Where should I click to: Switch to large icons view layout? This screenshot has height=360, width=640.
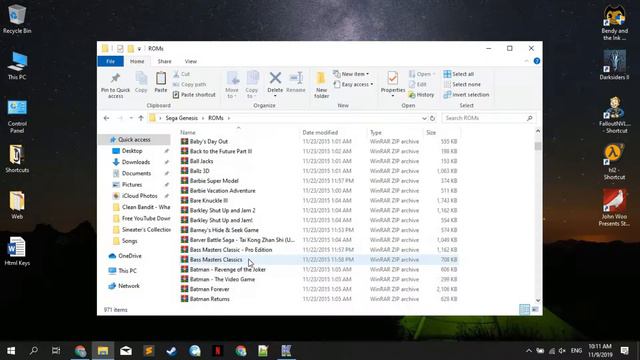(535, 309)
